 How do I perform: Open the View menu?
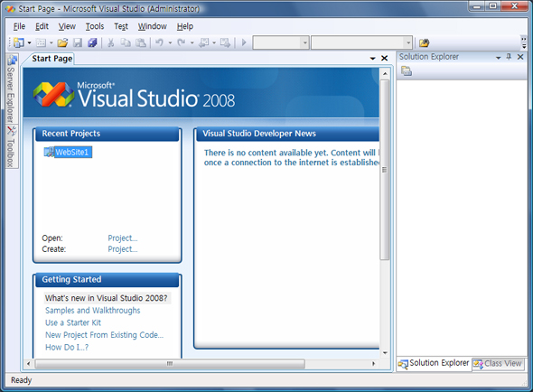[x=67, y=26]
